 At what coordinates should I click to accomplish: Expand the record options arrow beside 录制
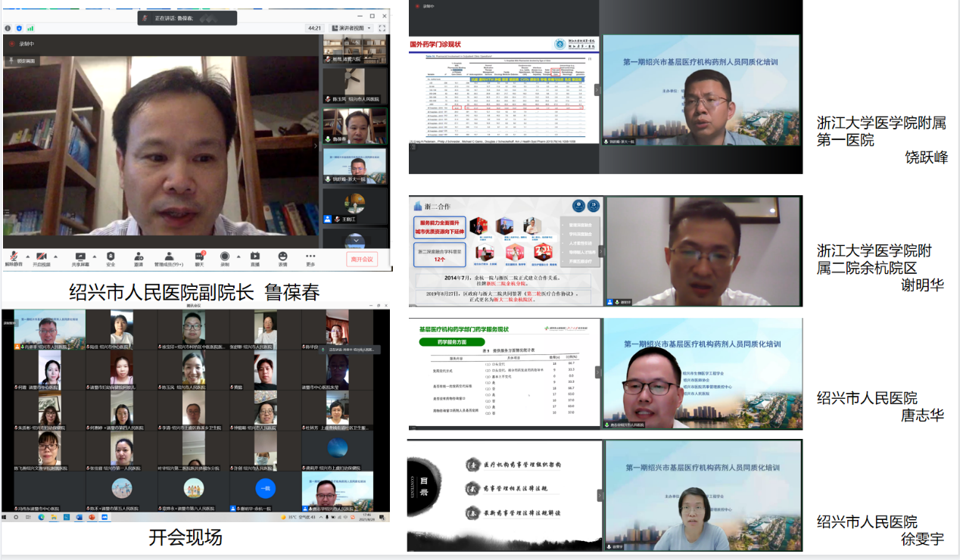click(x=238, y=257)
